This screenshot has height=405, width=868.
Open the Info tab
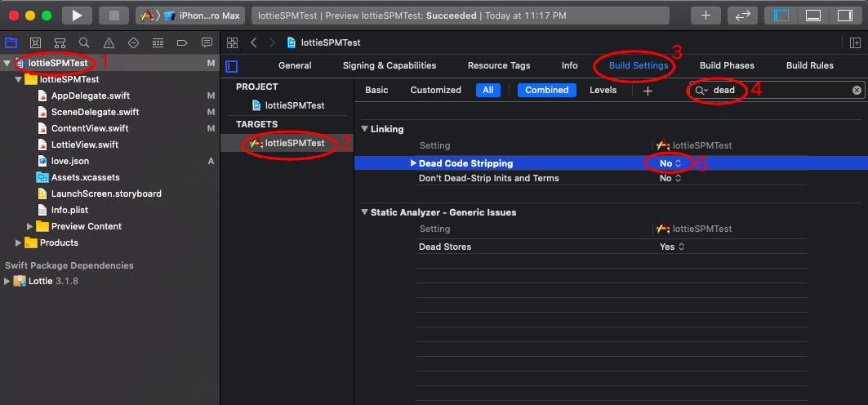point(570,65)
